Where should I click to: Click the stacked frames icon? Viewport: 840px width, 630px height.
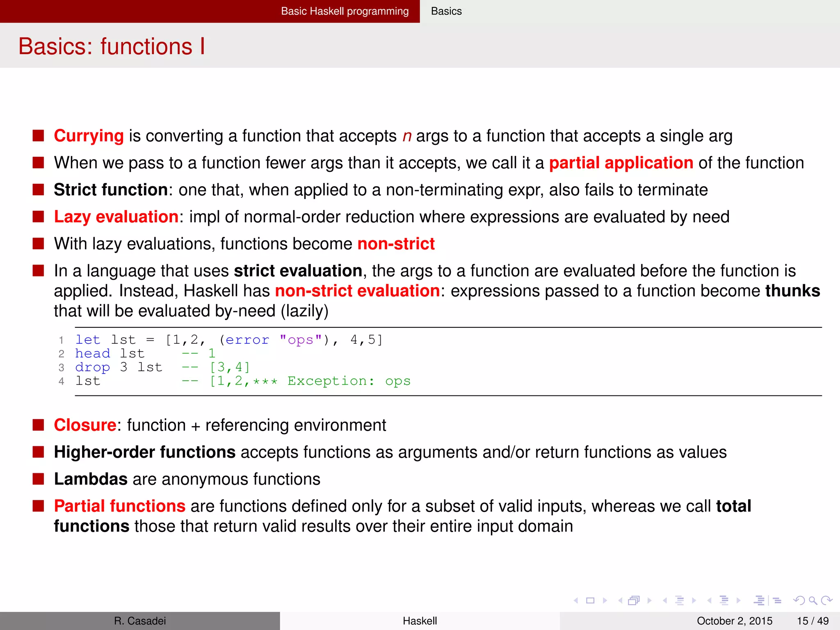coord(634,600)
